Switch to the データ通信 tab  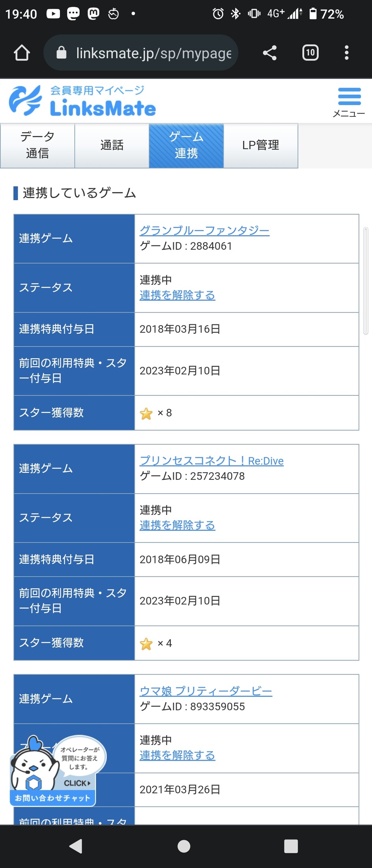37,145
